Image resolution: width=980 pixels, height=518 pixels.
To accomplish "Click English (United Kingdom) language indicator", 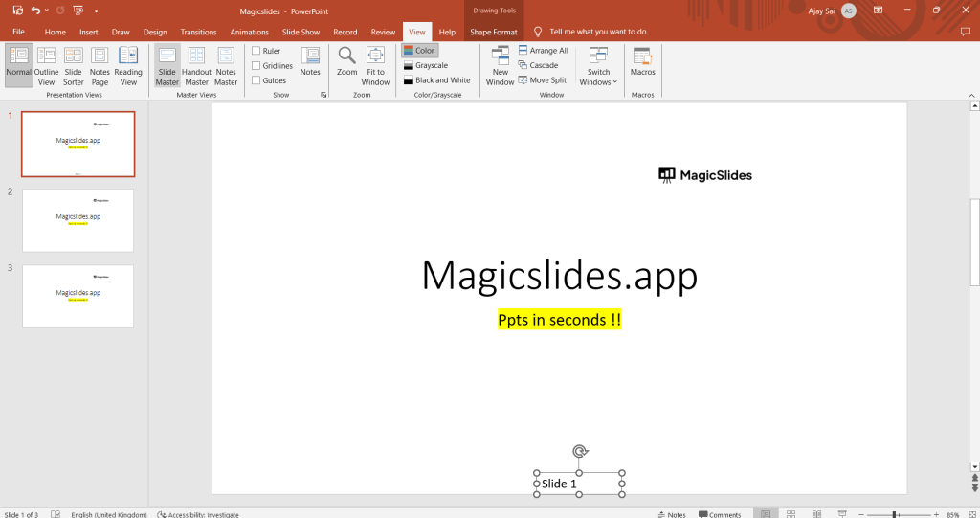I will [x=109, y=514].
